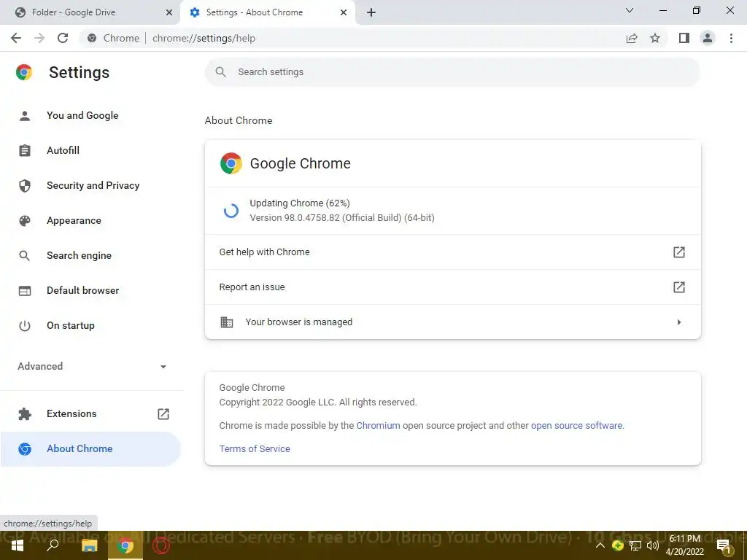The width and height of the screenshot is (747, 560).
Task: Go to Security and Privacy settings
Action: coord(93,185)
